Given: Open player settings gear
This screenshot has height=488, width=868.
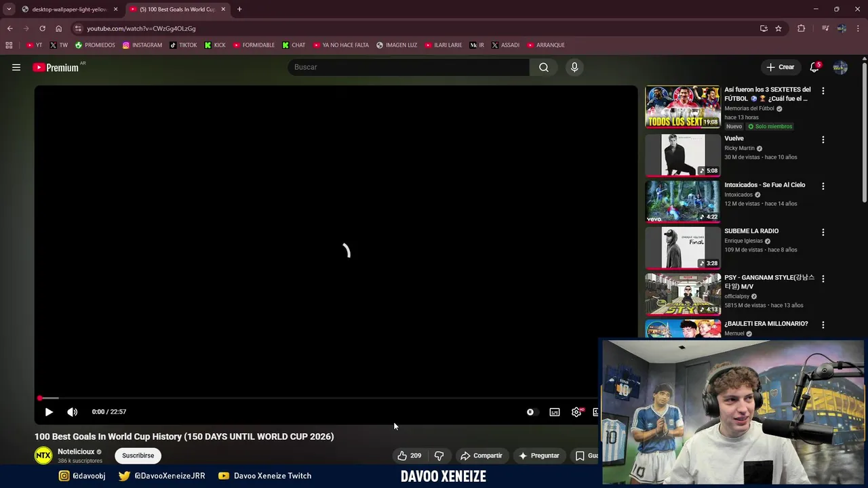Looking at the screenshot, I should click(x=576, y=411).
